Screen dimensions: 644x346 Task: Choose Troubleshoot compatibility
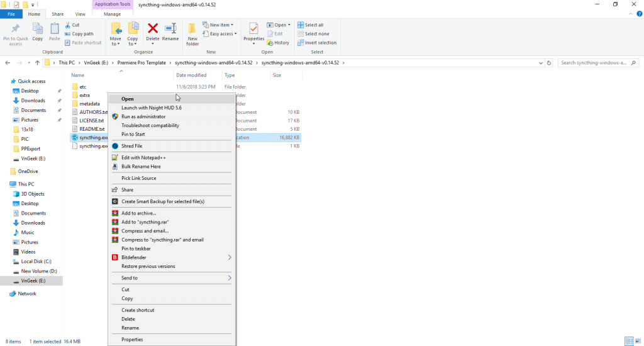coord(172,126)
